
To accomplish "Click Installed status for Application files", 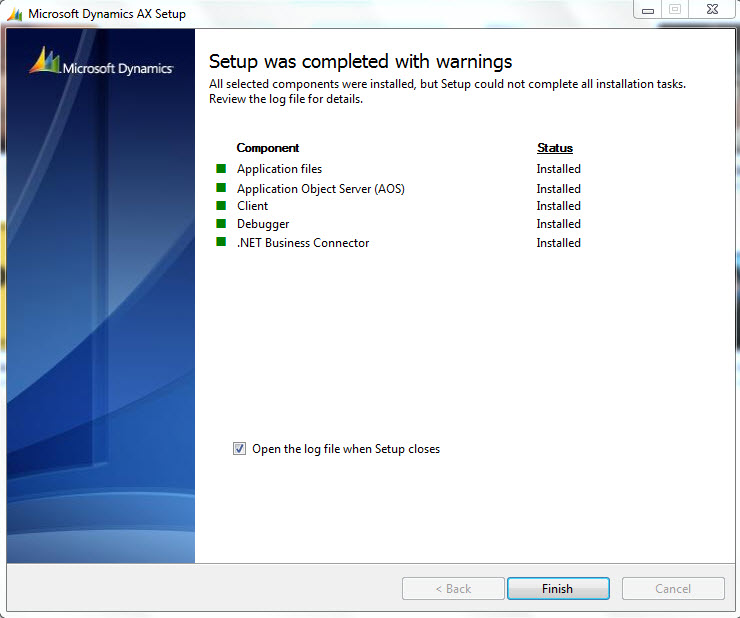I will coord(558,169).
